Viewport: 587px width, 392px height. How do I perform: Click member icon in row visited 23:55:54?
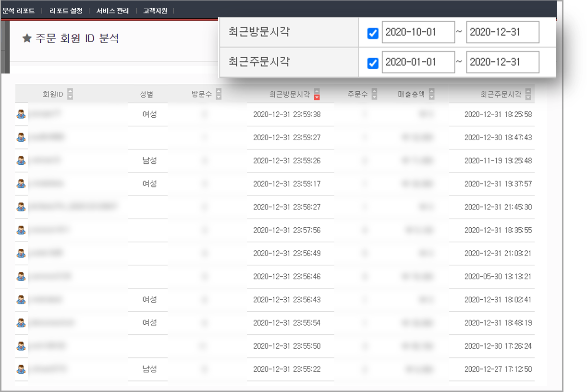21,323
